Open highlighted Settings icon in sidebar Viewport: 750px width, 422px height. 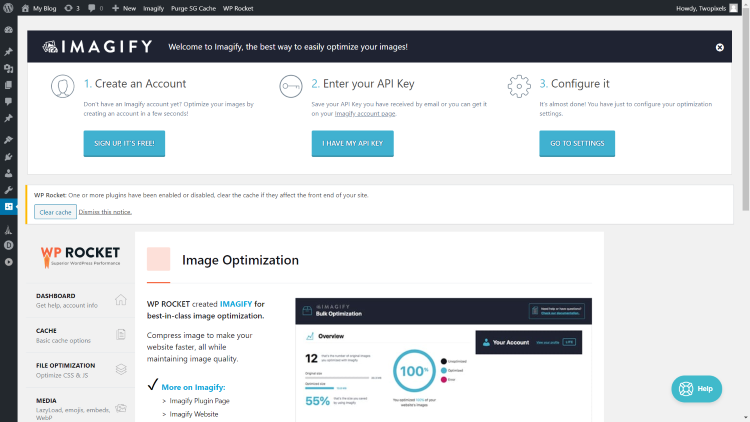point(8,207)
